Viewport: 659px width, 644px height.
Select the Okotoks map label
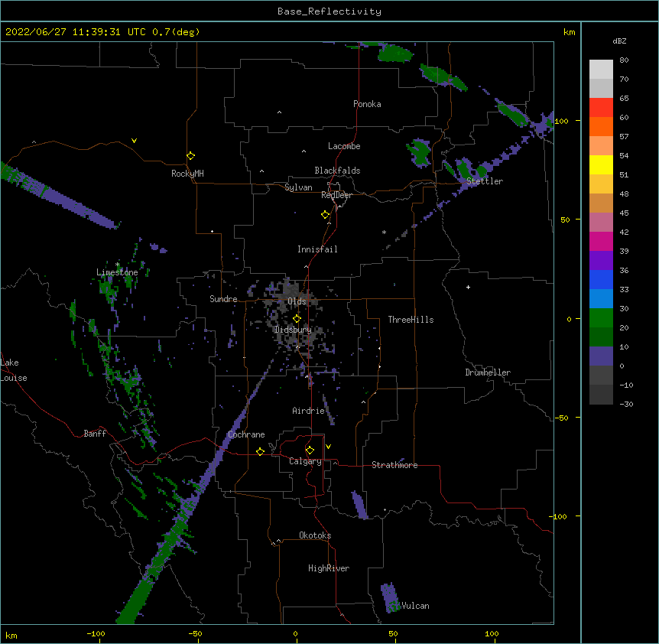point(315,535)
